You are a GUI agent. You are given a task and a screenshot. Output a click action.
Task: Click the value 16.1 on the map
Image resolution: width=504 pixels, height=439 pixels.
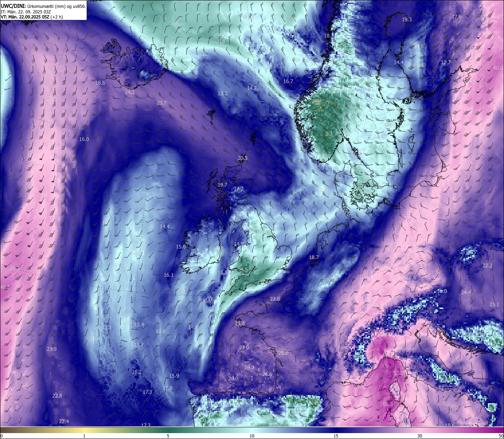click(x=169, y=275)
